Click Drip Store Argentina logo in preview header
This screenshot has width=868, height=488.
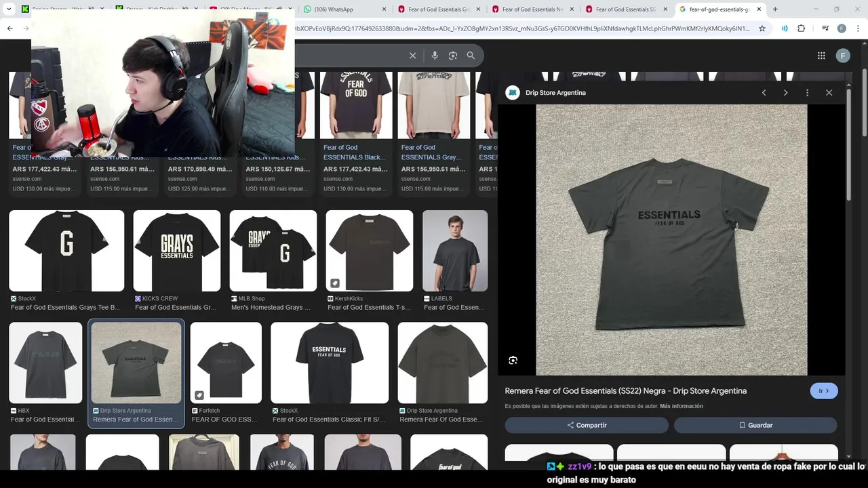513,93
